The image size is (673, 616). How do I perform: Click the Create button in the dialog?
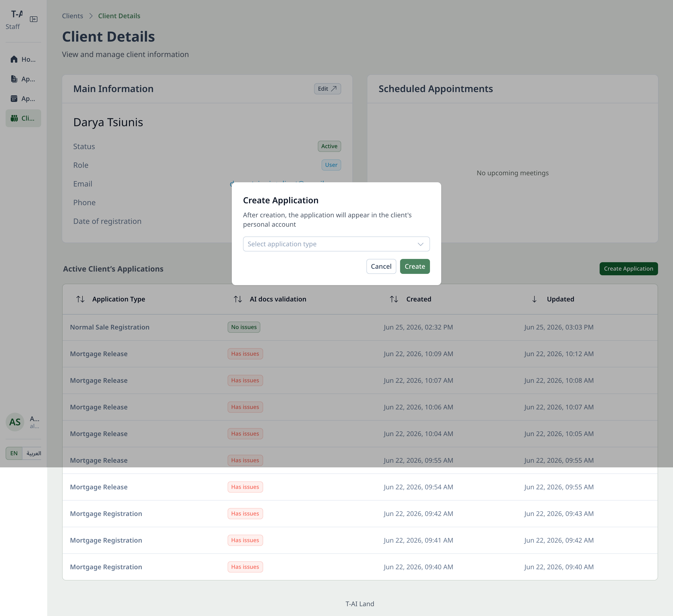tap(415, 266)
